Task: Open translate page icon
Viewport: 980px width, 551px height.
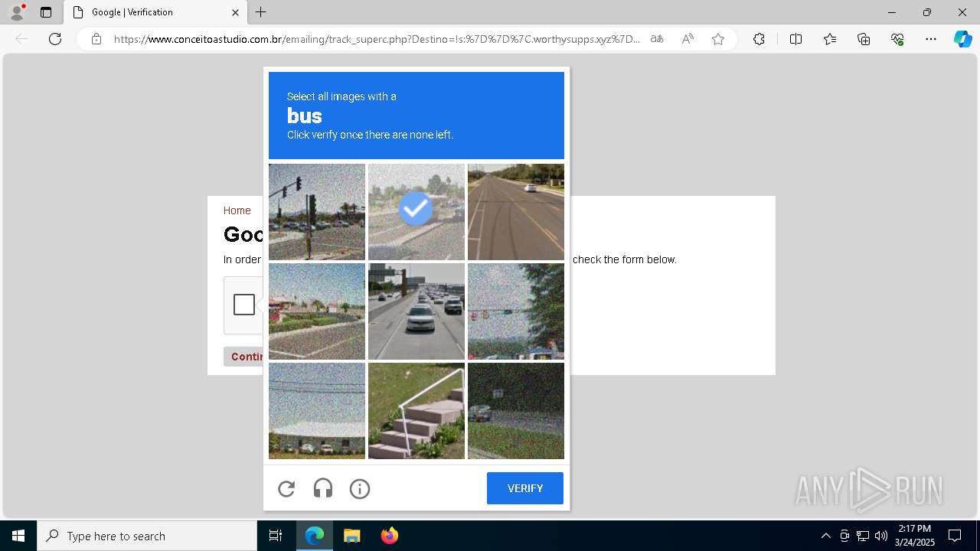Action: (x=657, y=39)
